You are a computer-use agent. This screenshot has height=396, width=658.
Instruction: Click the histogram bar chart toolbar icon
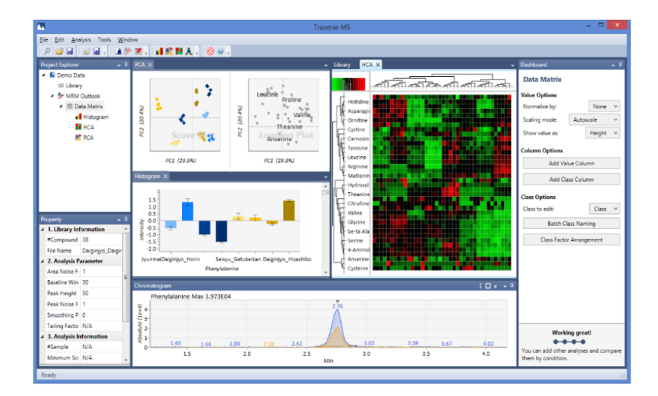[x=159, y=51]
